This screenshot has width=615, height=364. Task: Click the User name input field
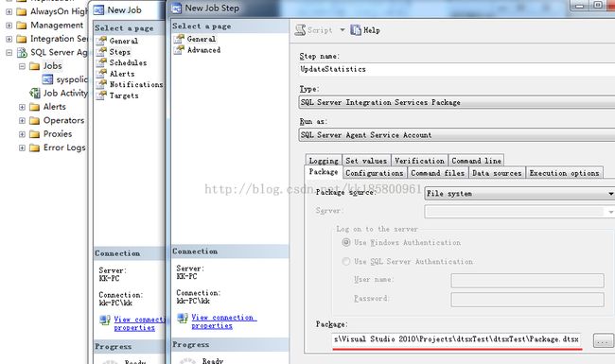pyautogui.click(x=528, y=281)
